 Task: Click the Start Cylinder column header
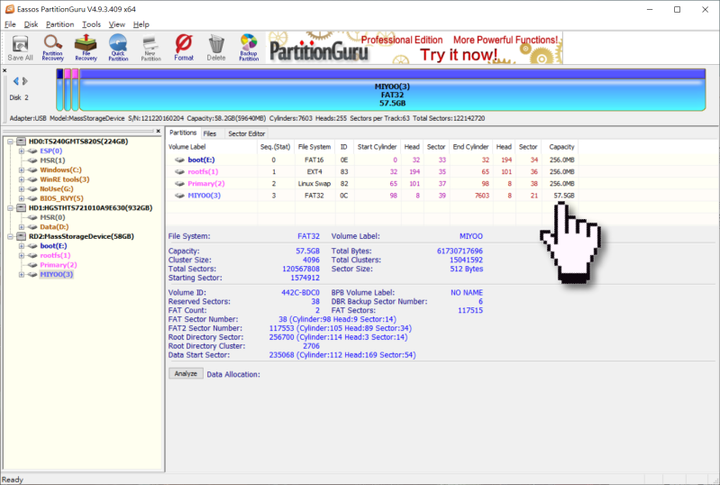377,147
